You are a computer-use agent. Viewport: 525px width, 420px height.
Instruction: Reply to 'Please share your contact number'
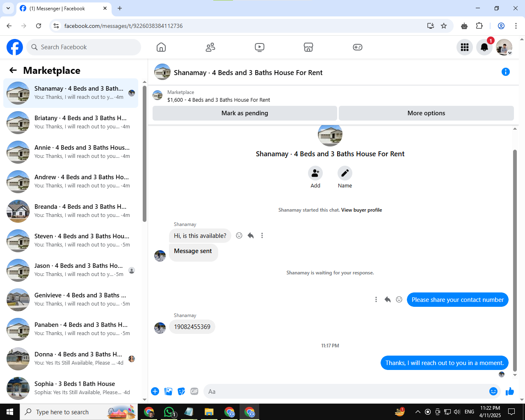pos(388,299)
